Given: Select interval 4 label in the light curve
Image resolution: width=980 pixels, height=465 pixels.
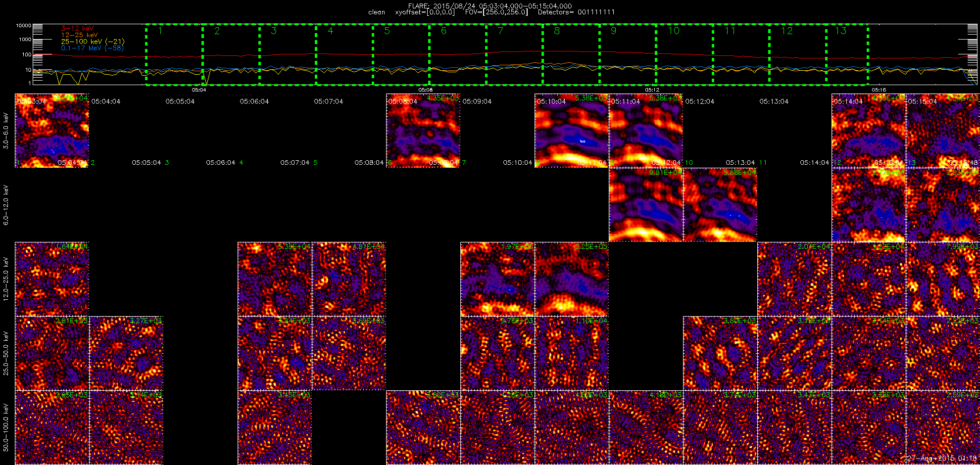Looking at the screenshot, I should click(x=331, y=31).
